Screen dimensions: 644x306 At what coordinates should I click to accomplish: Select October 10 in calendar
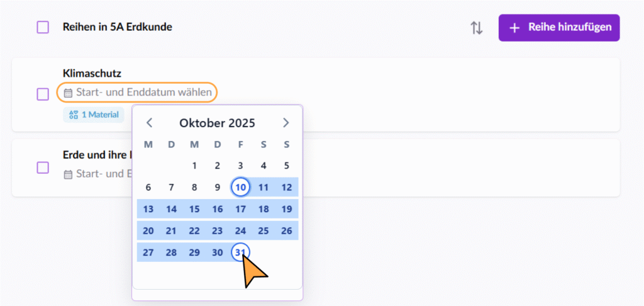[240, 187]
